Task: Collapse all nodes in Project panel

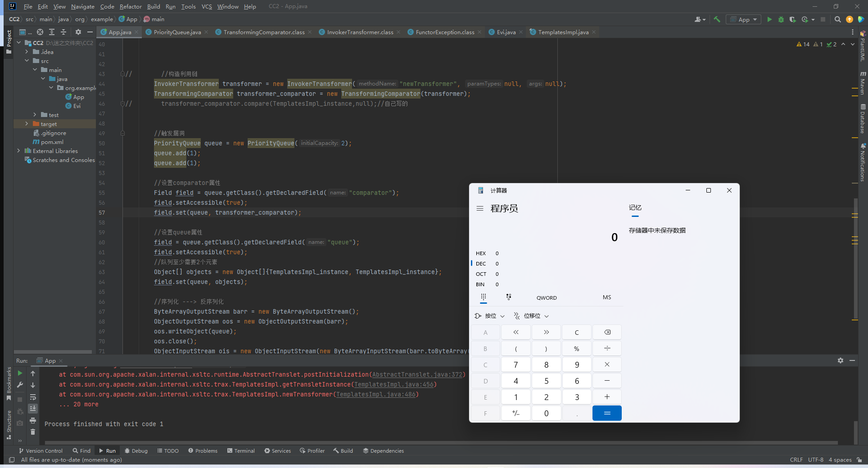Action: [x=63, y=32]
